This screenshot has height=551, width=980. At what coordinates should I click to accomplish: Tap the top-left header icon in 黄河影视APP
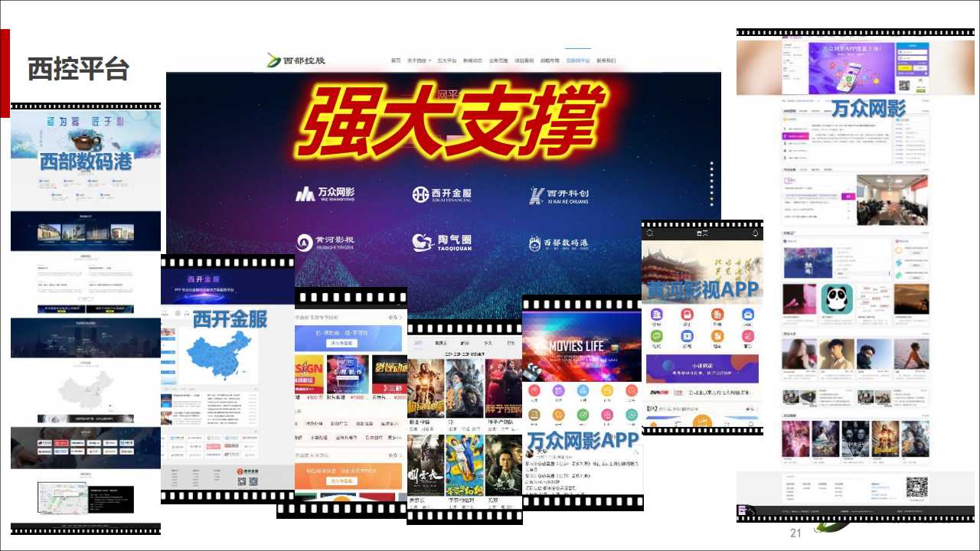click(x=650, y=233)
